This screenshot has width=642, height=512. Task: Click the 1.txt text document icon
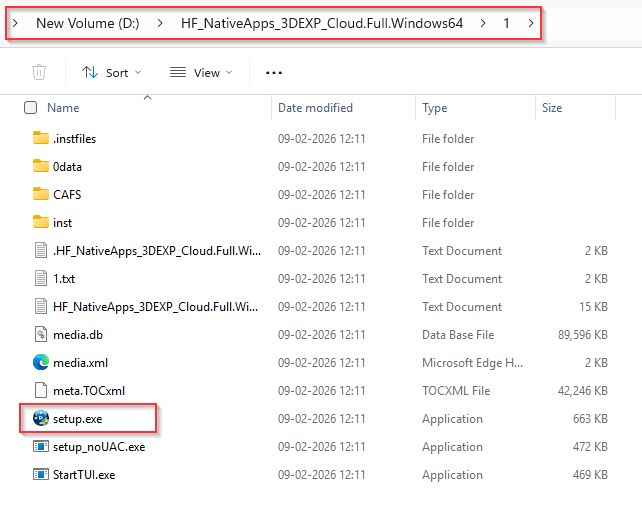click(40, 279)
